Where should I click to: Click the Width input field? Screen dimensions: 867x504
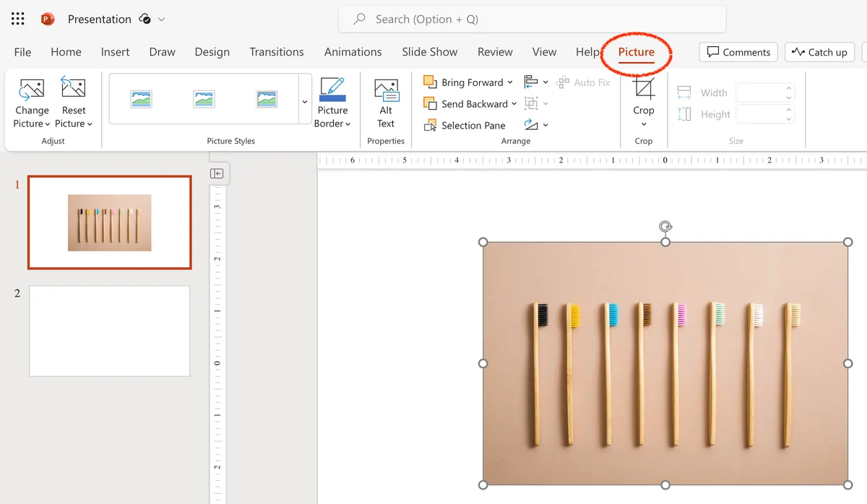pyautogui.click(x=765, y=92)
